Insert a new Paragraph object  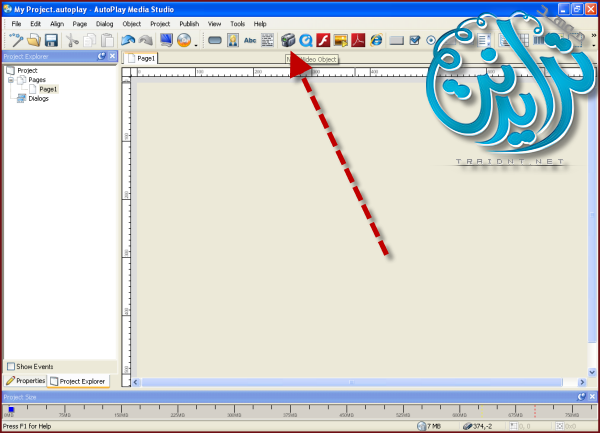(267, 40)
